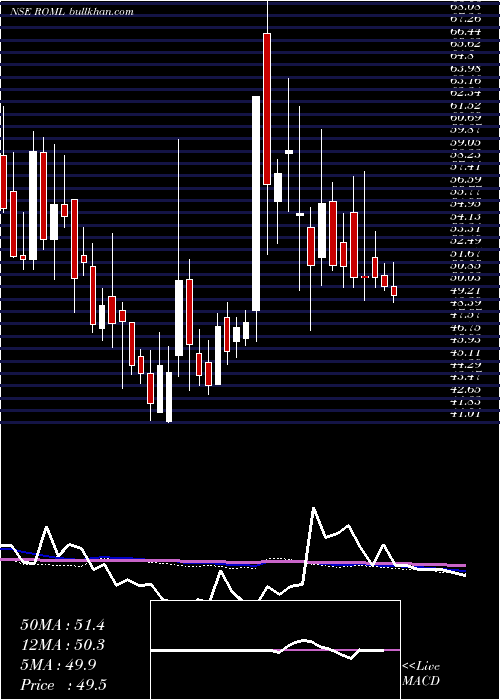Select the 12MA : 50.3 readout
The image size is (500, 700).
[x=62, y=645]
